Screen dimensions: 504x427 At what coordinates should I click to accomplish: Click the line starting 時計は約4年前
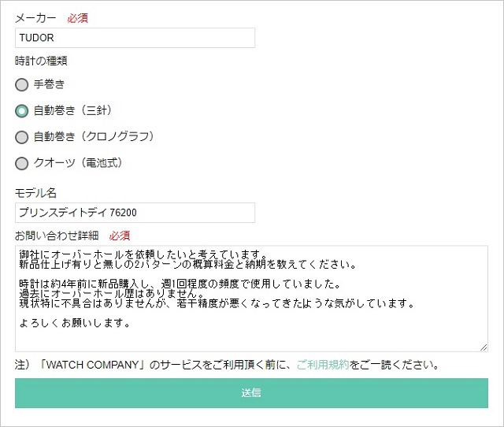click(x=180, y=284)
